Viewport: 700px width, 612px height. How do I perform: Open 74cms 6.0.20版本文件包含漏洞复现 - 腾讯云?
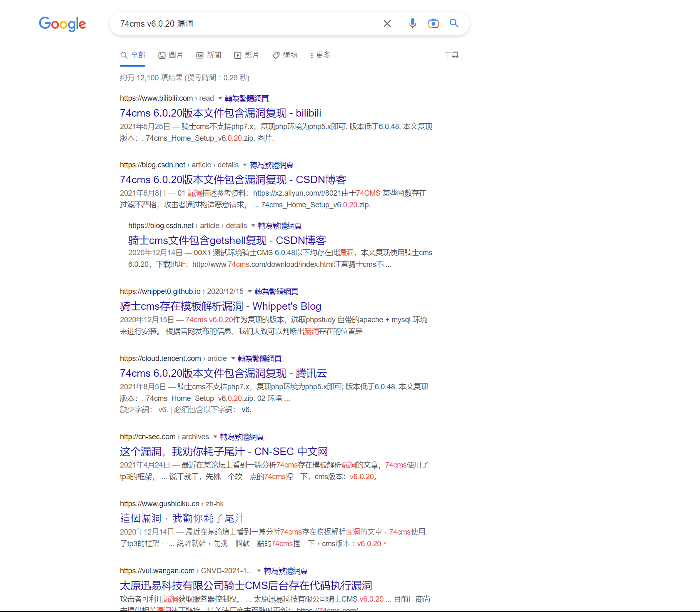click(x=223, y=373)
